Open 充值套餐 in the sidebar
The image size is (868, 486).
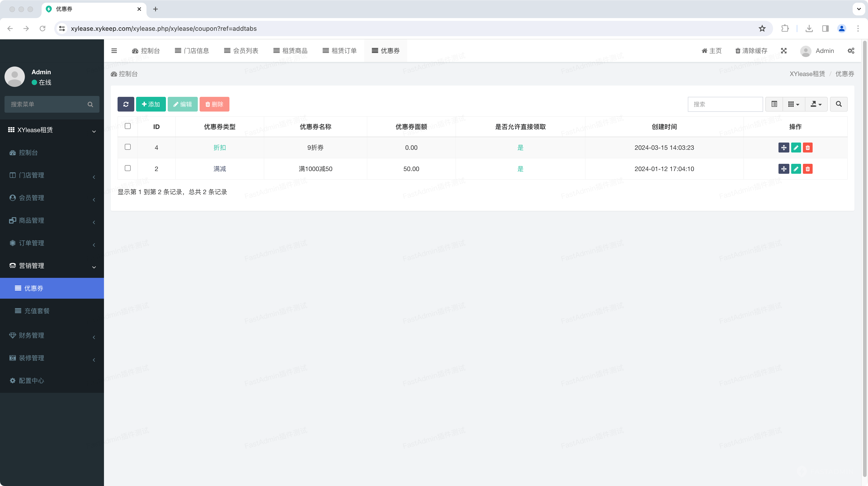[x=52, y=311]
